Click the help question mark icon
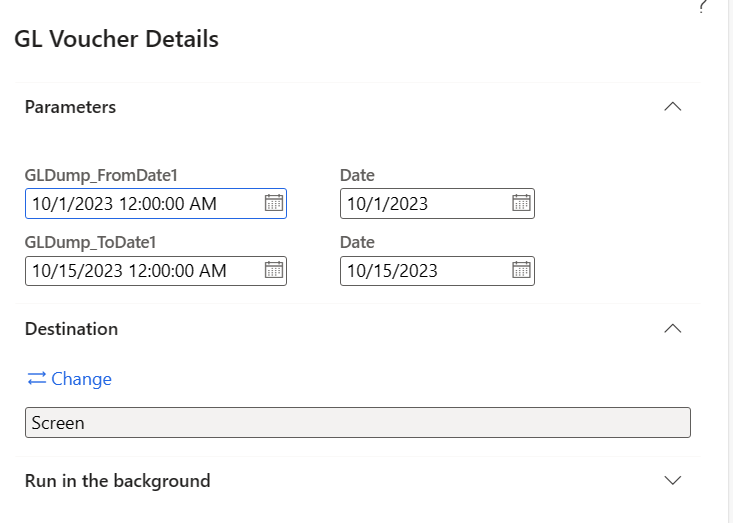 702,7
